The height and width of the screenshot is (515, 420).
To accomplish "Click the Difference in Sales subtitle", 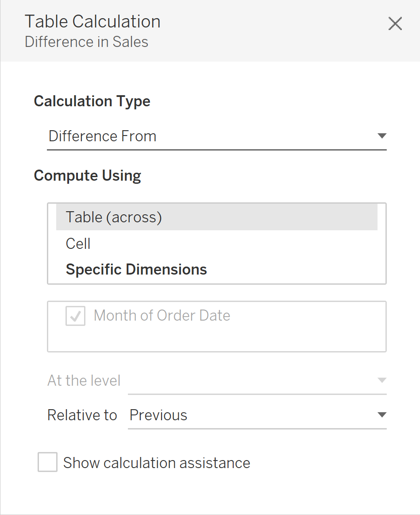I will (86, 42).
